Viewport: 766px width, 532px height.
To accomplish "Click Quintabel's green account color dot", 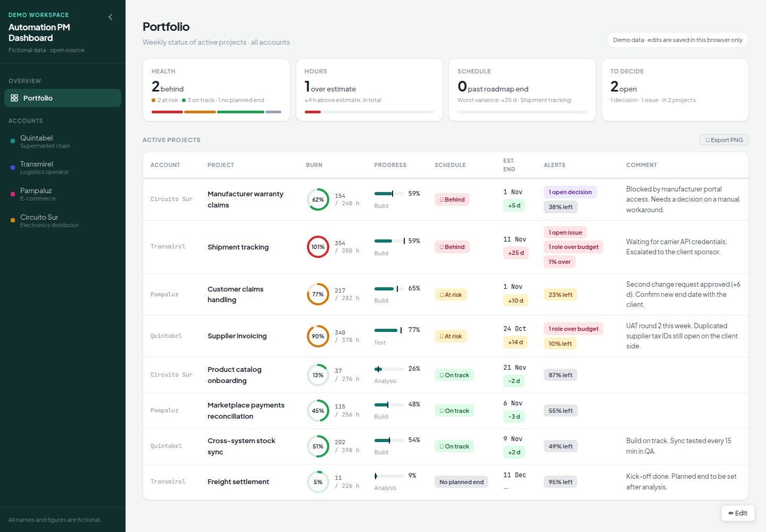I will coord(13,141).
